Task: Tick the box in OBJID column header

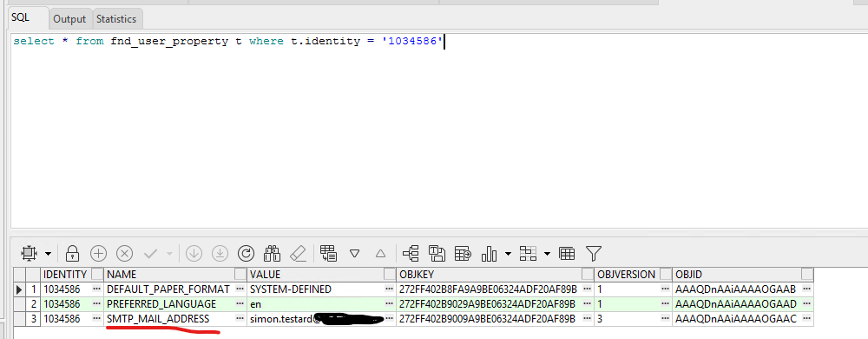Action: coord(807,274)
